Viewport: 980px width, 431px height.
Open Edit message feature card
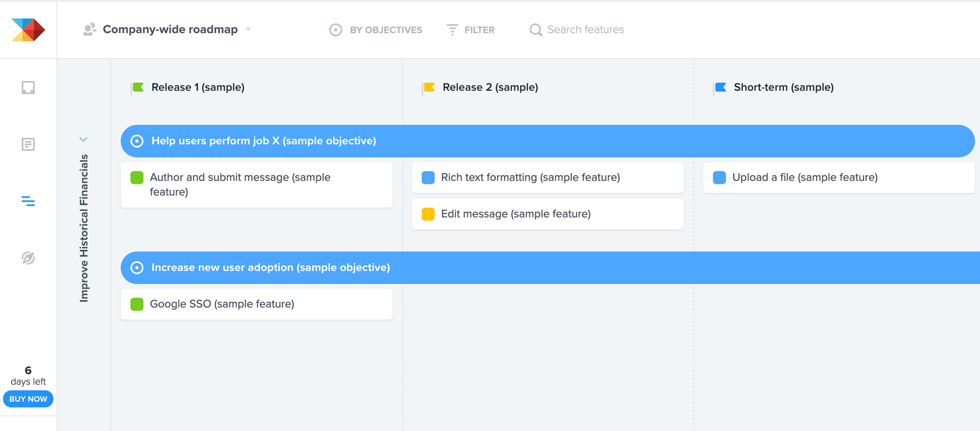tap(547, 214)
